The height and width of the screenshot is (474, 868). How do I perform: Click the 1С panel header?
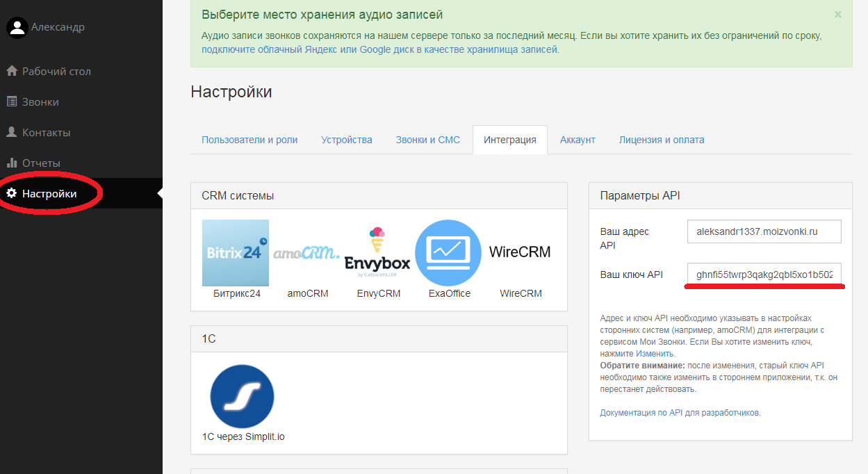coord(379,339)
